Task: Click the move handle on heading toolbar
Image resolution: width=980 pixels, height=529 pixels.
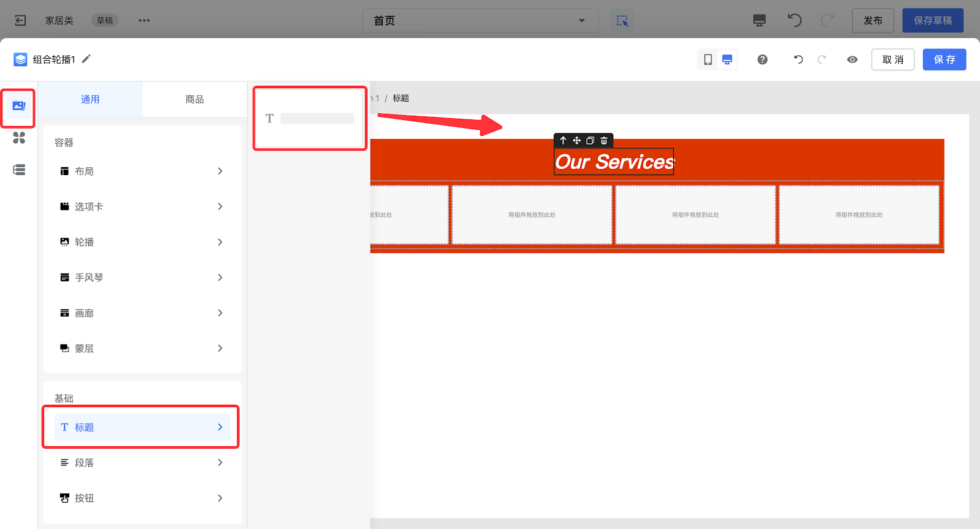Action: pyautogui.click(x=576, y=141)
